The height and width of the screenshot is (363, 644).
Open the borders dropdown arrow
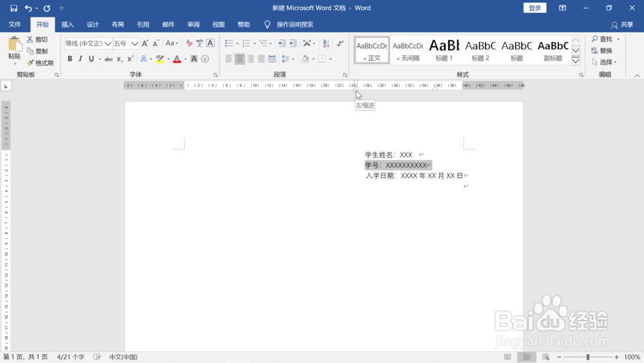[x=330, y=59]
